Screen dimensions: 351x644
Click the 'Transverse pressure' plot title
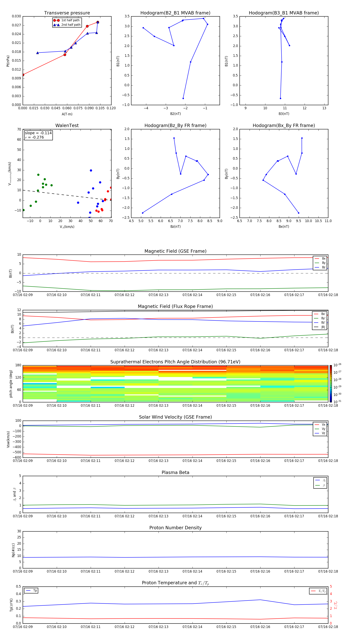[67, 13]
